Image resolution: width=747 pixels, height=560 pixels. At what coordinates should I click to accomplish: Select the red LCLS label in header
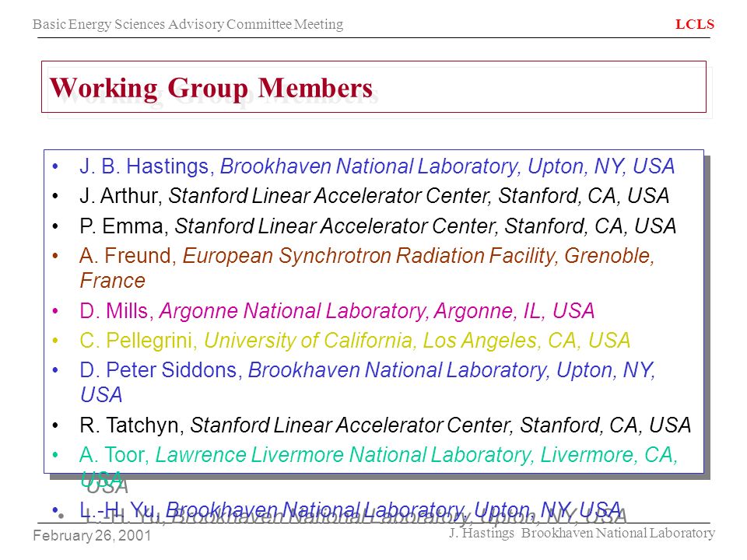click(695, 24)
